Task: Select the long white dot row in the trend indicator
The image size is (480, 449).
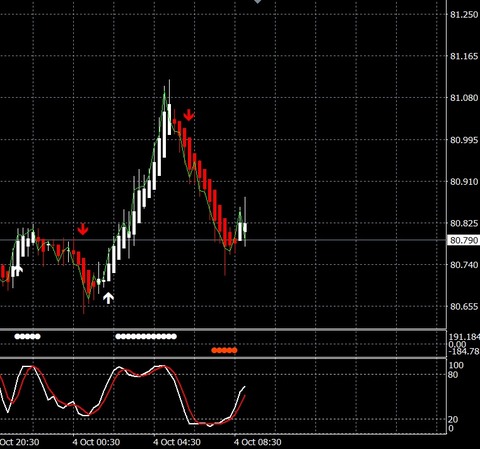Action: pyautogui.click(x=146, y=336)
